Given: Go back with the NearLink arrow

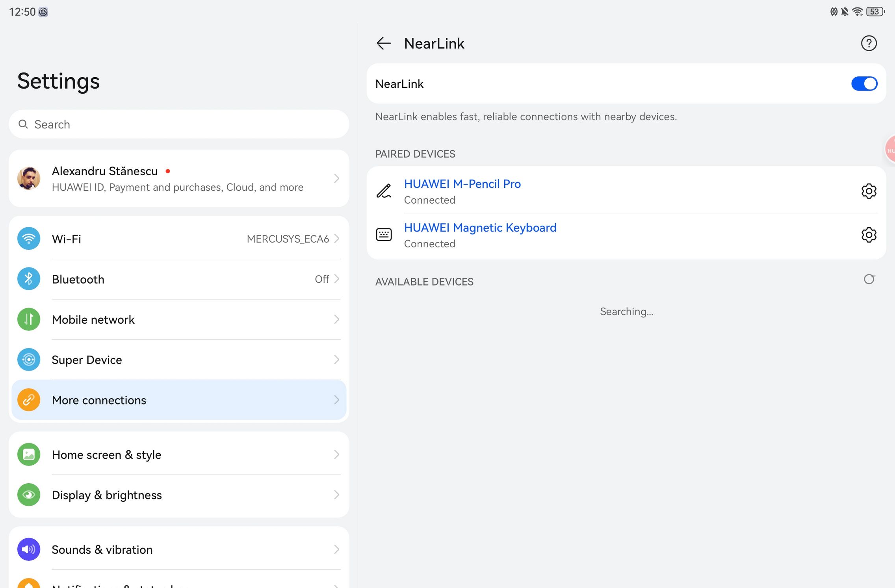Looking at the screenshot, I should click(384, 43).
